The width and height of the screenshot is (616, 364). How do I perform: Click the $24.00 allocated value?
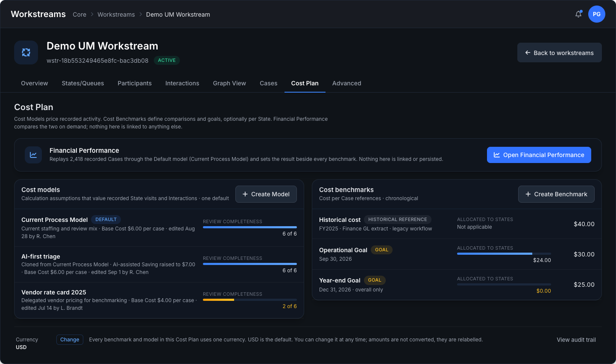coord(542,260)
